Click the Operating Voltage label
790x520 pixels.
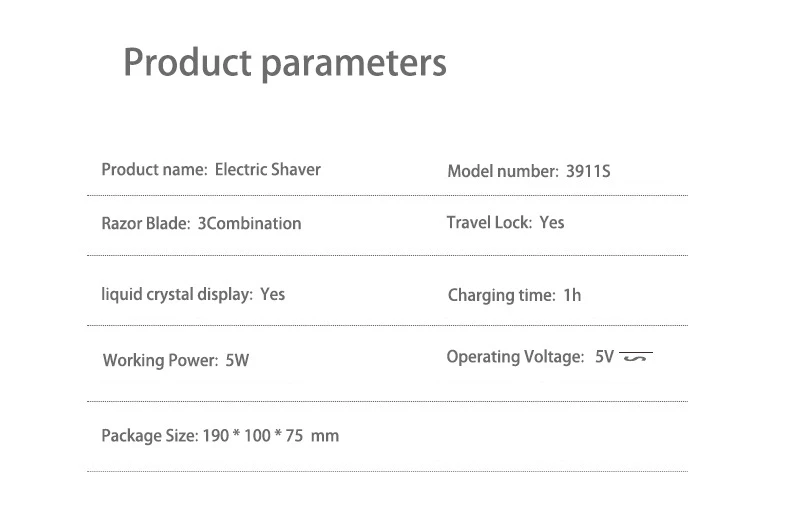(x=514, y=357)
